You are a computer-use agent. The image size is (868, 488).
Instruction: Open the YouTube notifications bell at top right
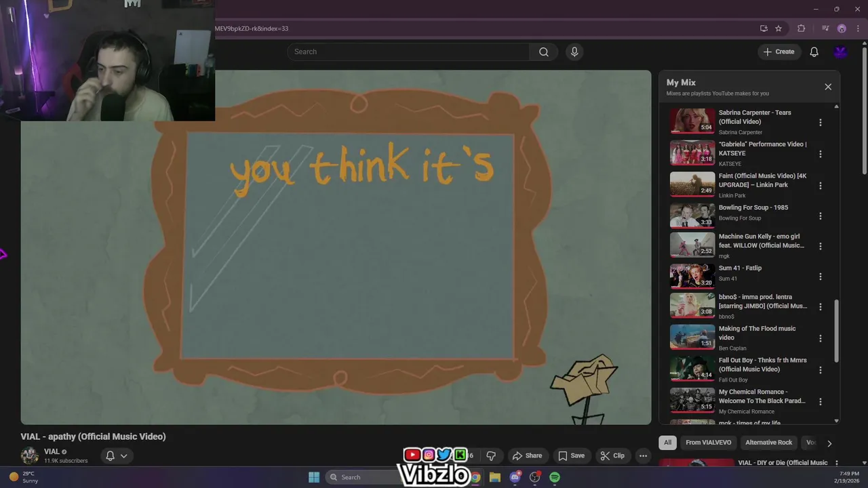click(814, 52)
